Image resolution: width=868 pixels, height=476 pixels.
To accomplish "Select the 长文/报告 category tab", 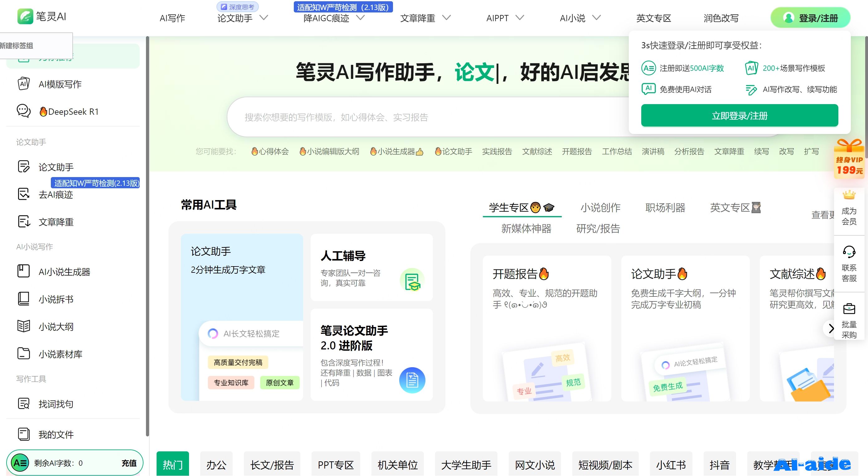I will tap(272, 464).
